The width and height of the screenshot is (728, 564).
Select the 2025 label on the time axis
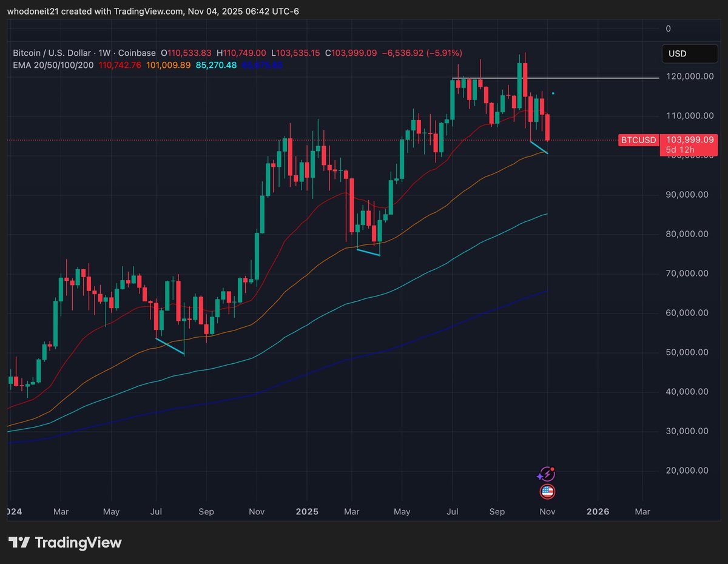(x=307, y=512)
